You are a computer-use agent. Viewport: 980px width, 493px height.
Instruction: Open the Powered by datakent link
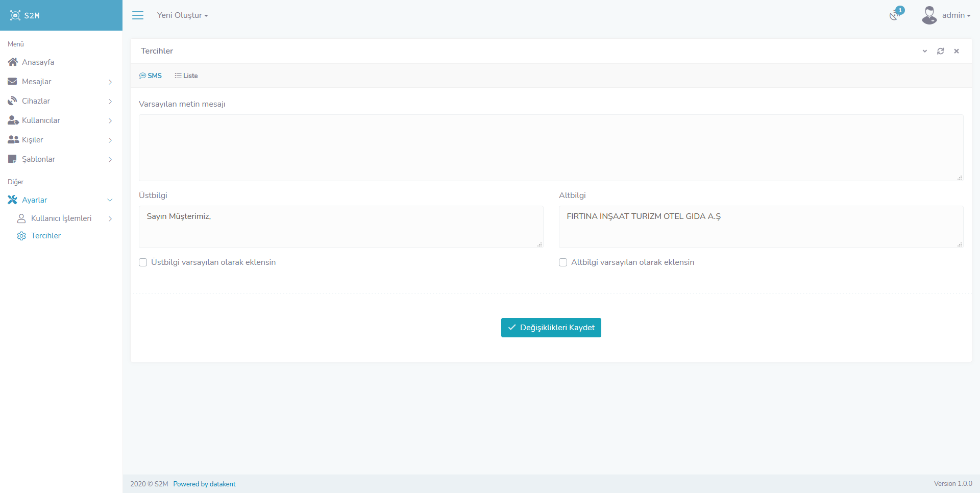click(204, 484)
